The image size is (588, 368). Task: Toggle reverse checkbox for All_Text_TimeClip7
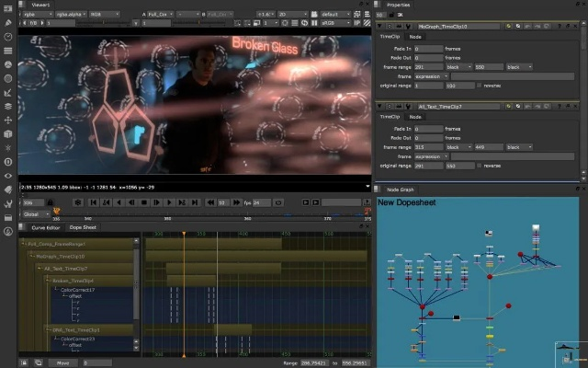(480, 166)
